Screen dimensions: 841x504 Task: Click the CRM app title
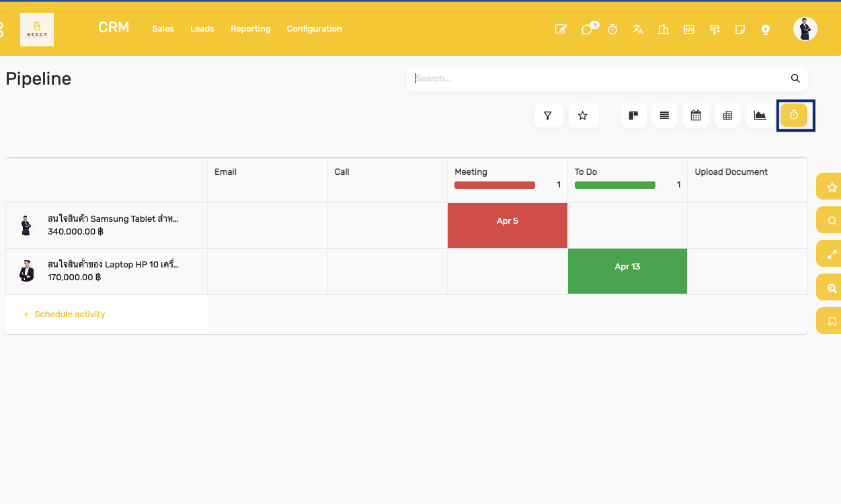click(114, 28)
